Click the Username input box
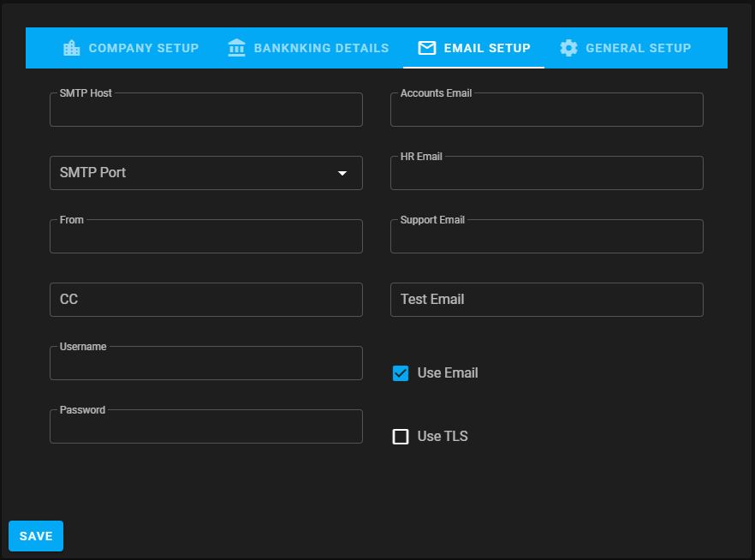This screenshot has width=755, height=560. click(x=205, y=364)
